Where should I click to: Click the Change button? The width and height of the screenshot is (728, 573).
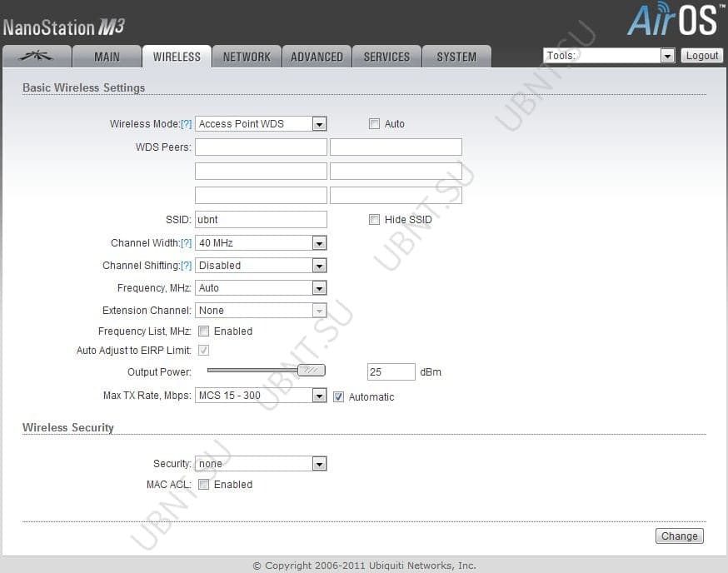(x=679, y=536)
